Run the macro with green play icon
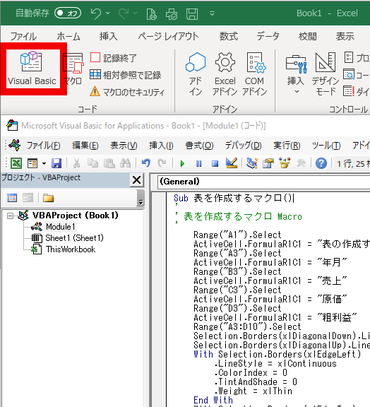This screenshot has height=407, width=370. [x=182, y=164]
